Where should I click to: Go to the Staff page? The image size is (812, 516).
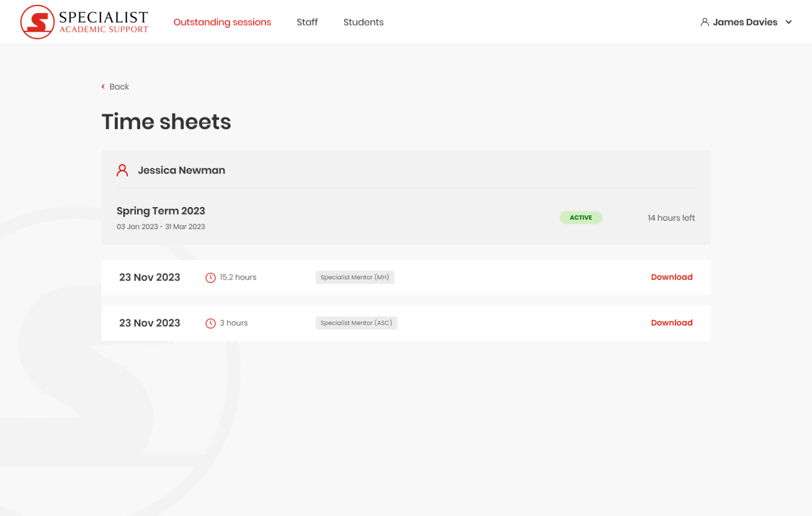point(307,22)
